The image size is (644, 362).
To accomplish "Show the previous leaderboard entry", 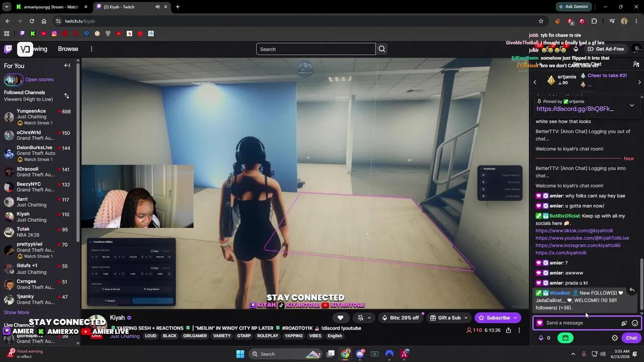I will 535,82.
